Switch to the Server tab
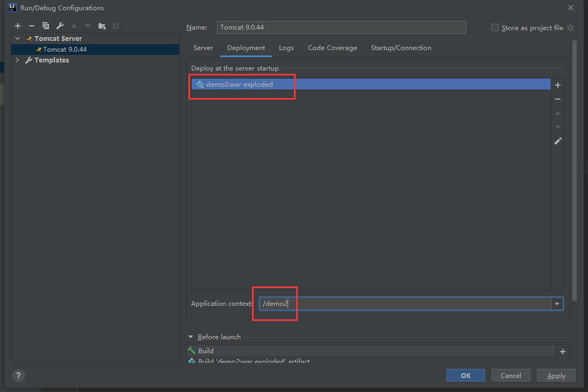This screenshot has width=588, height=392. click(203, 48)
